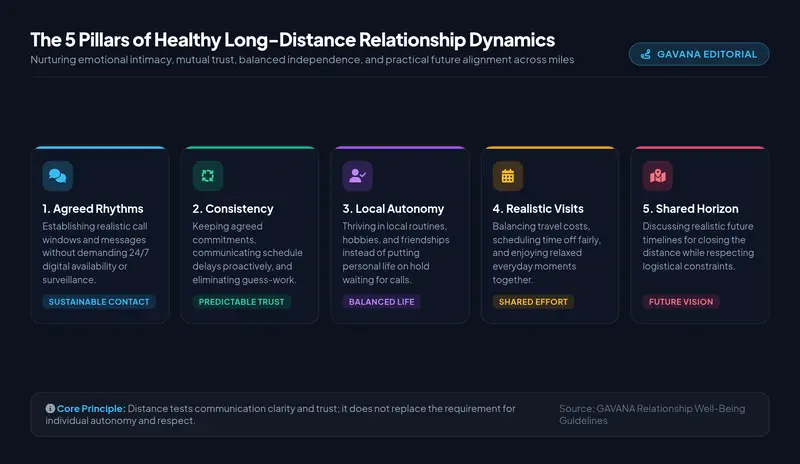
Task: Click the sync arrows icon in Consistency card
Action: [208, 176]
